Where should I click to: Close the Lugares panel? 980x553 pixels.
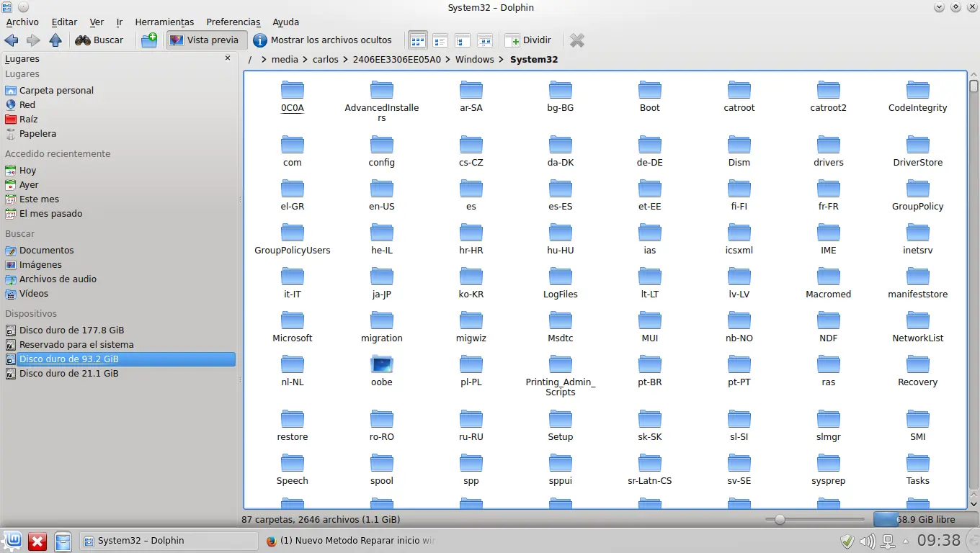tap(228, 58)
